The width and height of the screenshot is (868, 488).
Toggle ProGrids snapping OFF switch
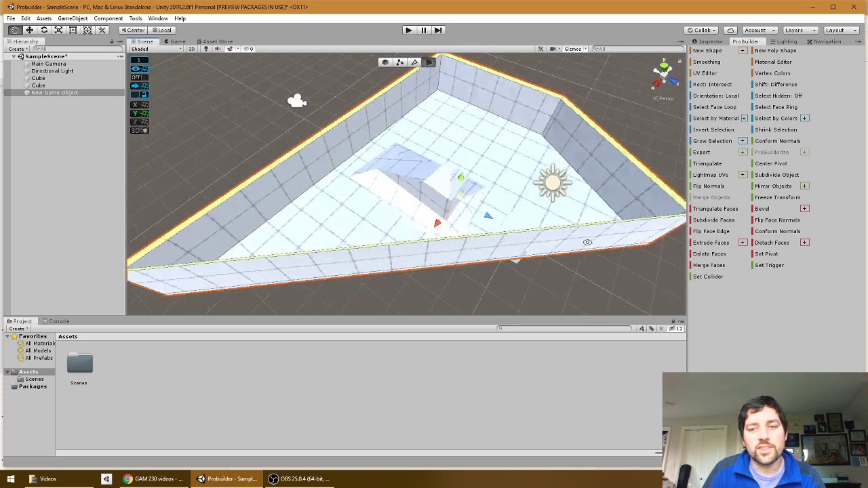tap(139, 77)
